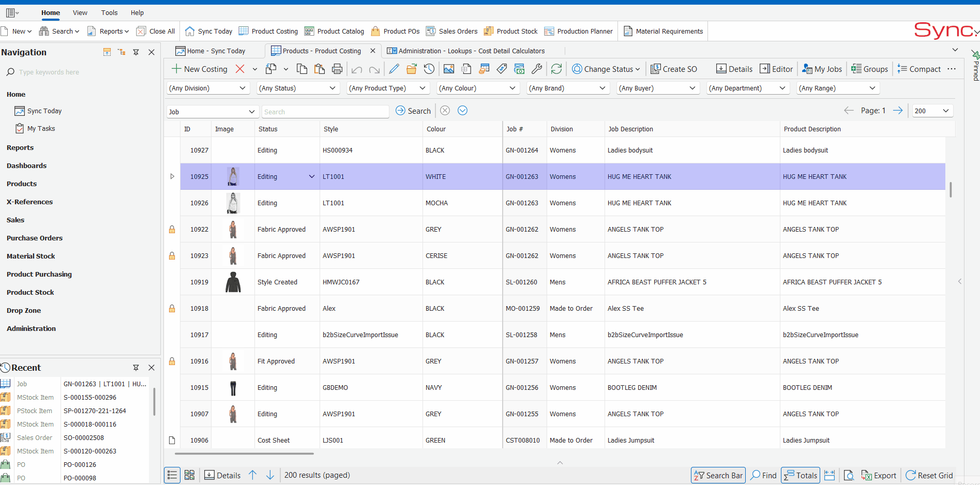Switch to card view icon in status bar
The width and height of the screenshot is (980, 485).
(x=190, y=475)
